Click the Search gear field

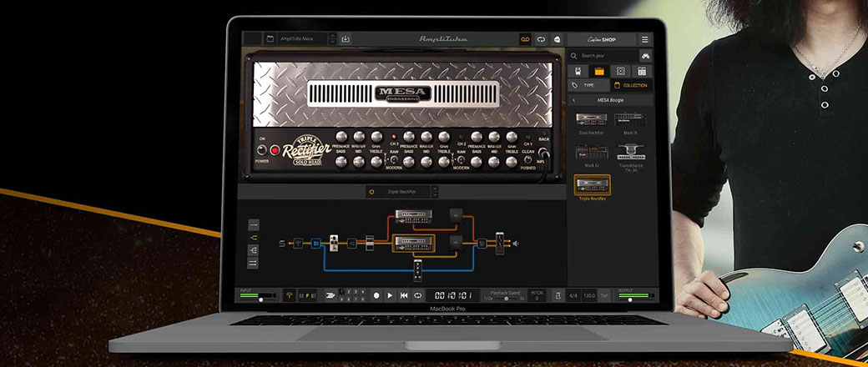tap(603, 55)
